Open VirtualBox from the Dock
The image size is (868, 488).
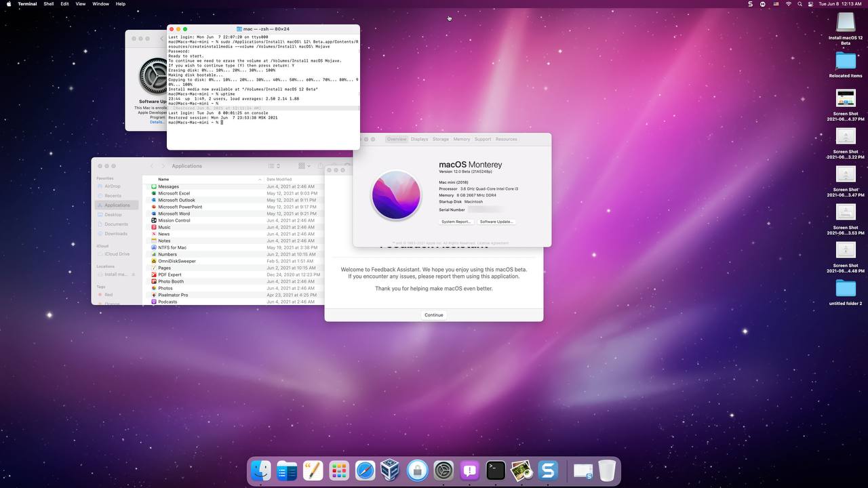pos(391,470)
